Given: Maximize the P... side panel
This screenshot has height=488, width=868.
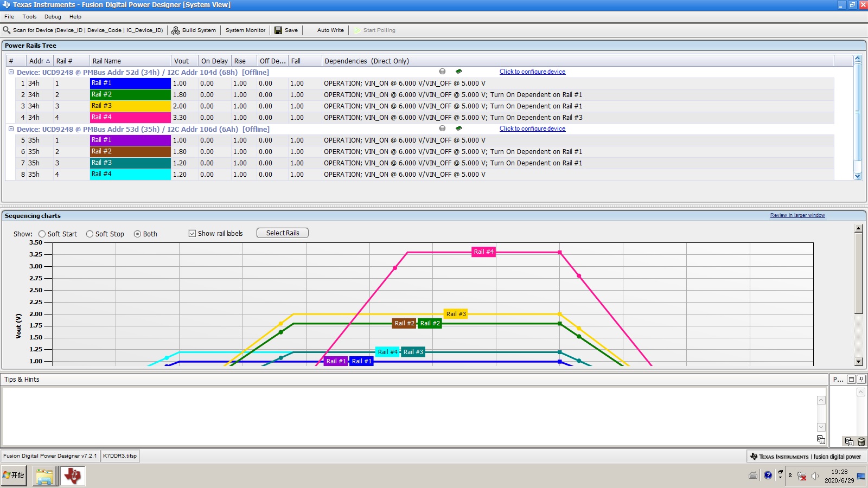Looking at the screenshot, I should (x=852, y=380).
